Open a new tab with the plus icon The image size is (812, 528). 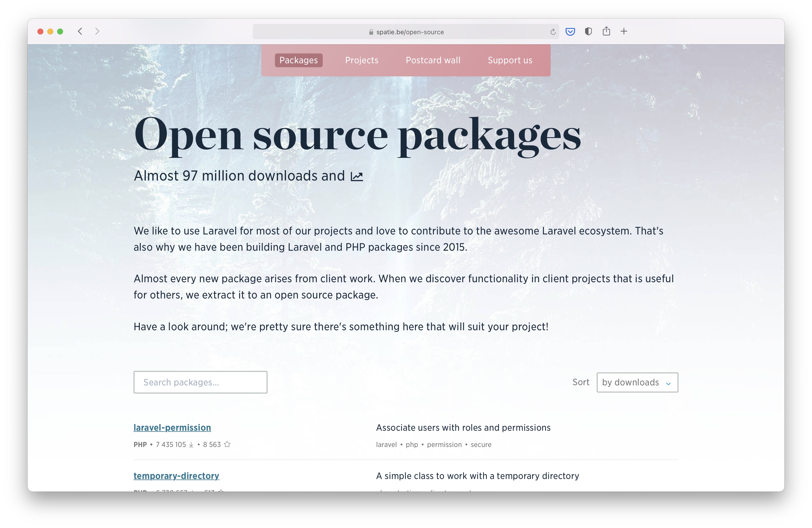pyautogui.click(x=624, y=31)
